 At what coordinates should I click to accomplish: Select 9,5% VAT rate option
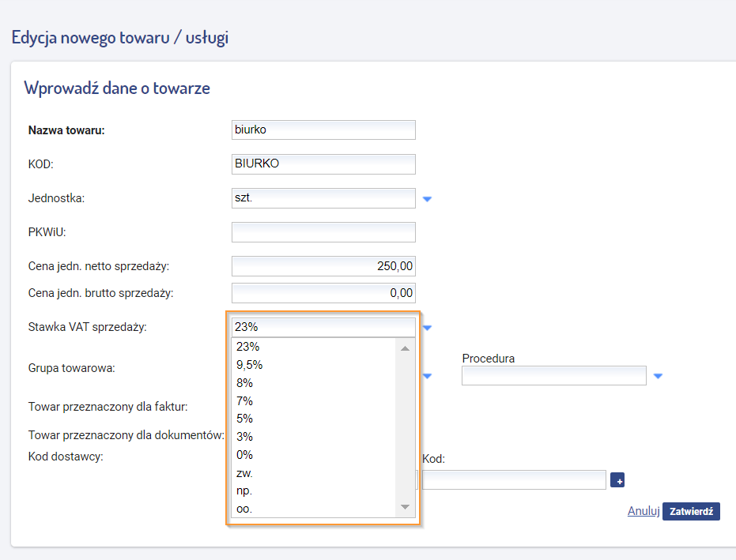coord(314,365)
